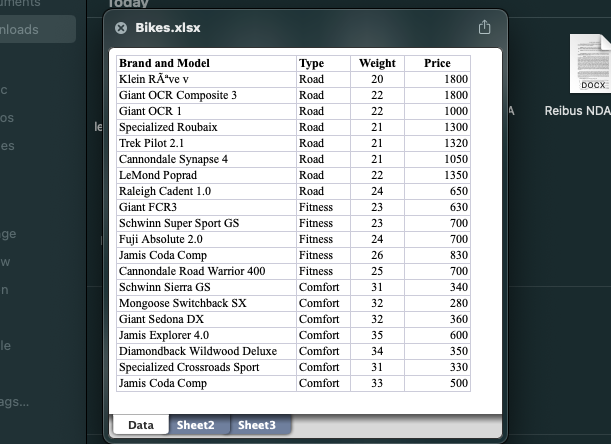The width and height of the screenshot is (611, 444).
Task: Select the Downloads sidebar item in Finder
Action: click(37, 29)
